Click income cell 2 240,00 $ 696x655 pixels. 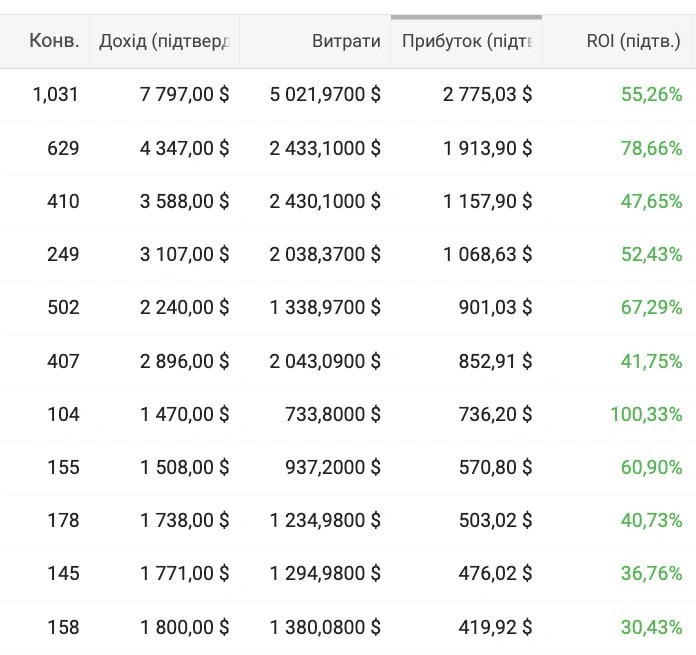(x=185, y=308)
